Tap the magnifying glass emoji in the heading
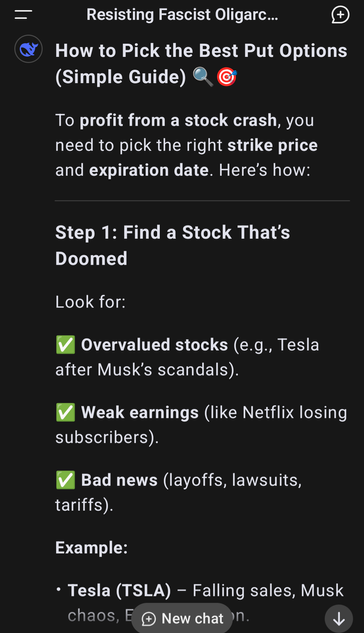Screen dimensions: 364x633 click(x=203, y=77)
